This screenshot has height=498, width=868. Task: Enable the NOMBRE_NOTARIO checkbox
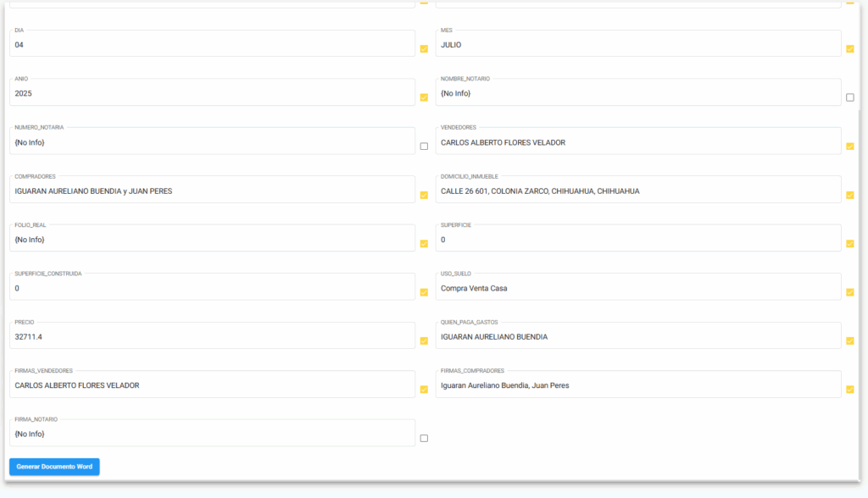click(x=850, y=97)
